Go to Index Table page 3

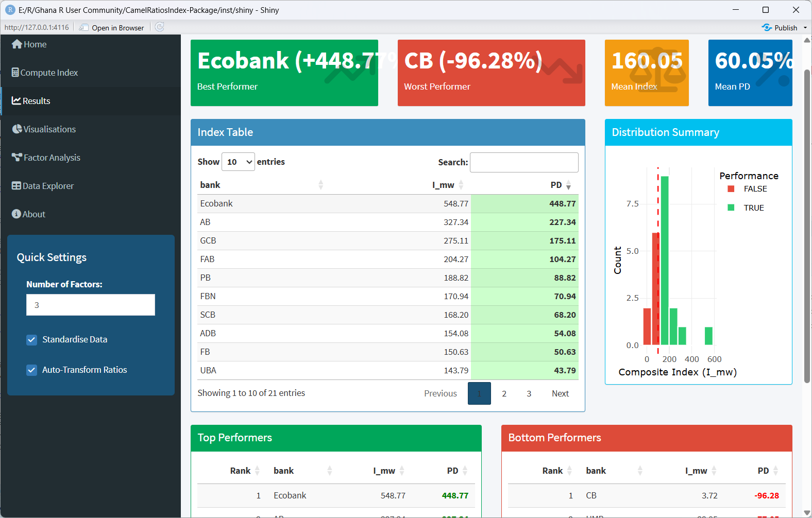coord(529,393)
